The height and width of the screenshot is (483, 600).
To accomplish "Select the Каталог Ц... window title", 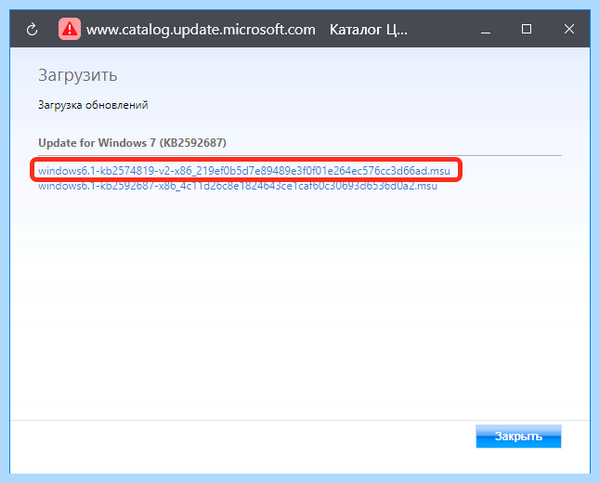I will tap(368, 29).
